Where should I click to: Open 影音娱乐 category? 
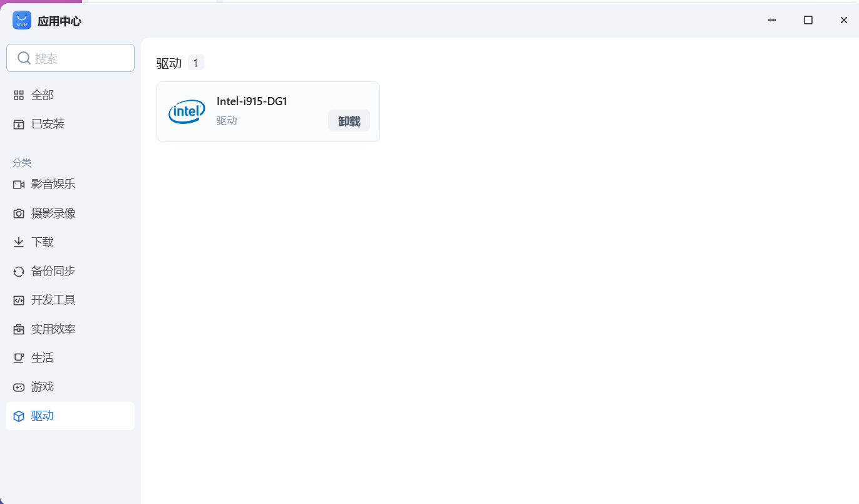(70, 185)
